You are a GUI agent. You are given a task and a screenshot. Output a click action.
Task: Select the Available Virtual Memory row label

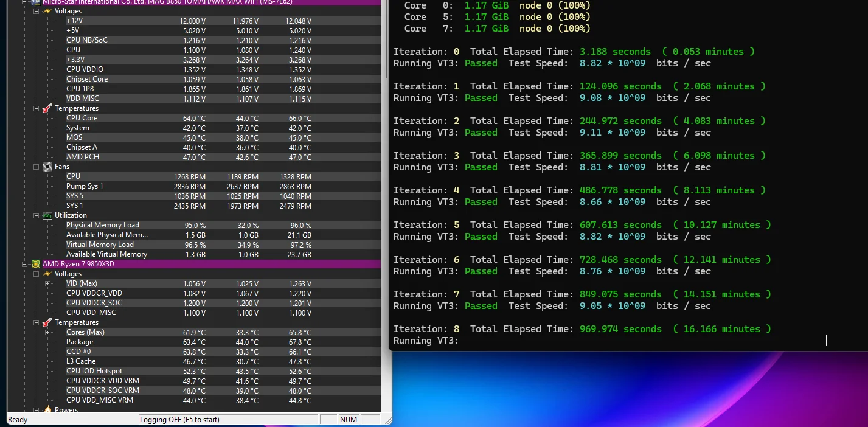(106, 254)
